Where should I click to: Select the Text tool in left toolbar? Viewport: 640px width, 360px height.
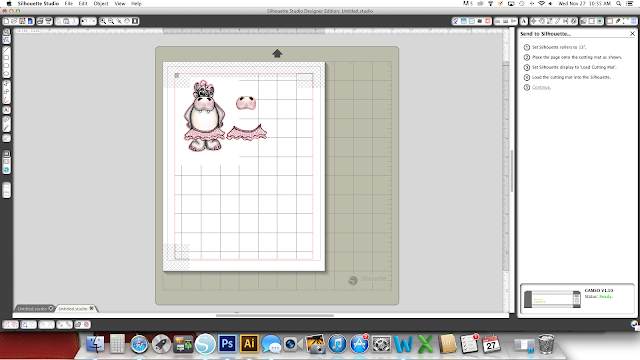[7, 110]
